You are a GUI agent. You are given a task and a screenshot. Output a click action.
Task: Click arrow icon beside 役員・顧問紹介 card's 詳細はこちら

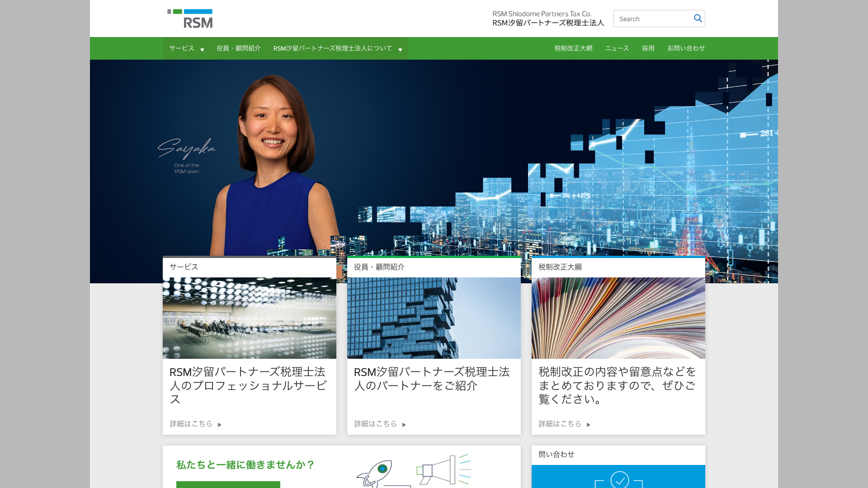(x=404, y=425)
